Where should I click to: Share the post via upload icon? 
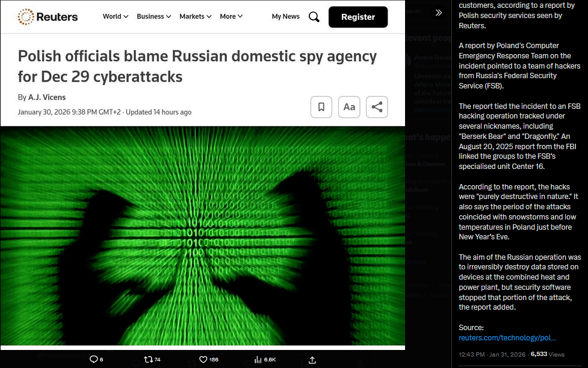tap(312, 360)
